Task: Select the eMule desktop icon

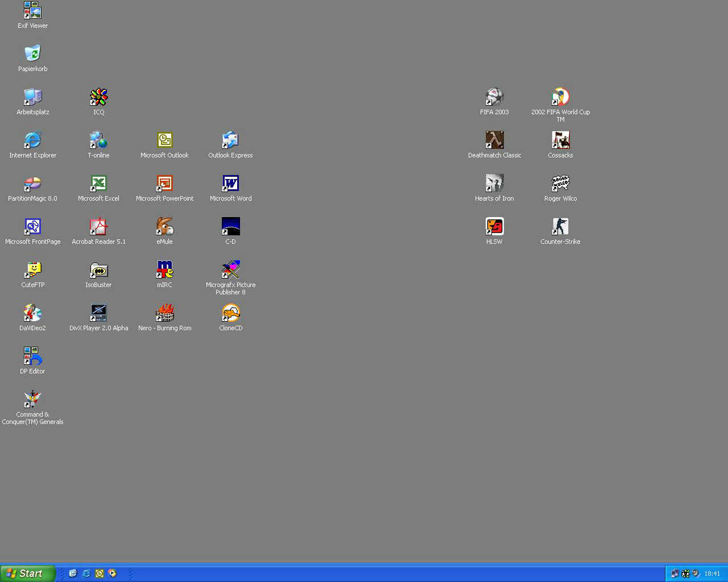Action: (x=164, y=227)
